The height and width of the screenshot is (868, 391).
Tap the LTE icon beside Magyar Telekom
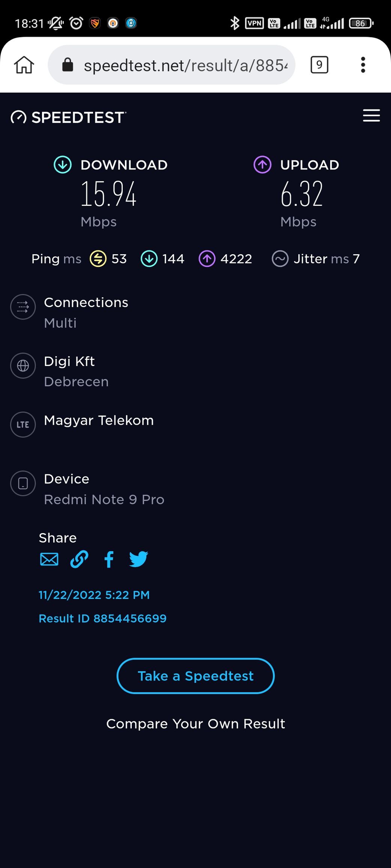23,424
